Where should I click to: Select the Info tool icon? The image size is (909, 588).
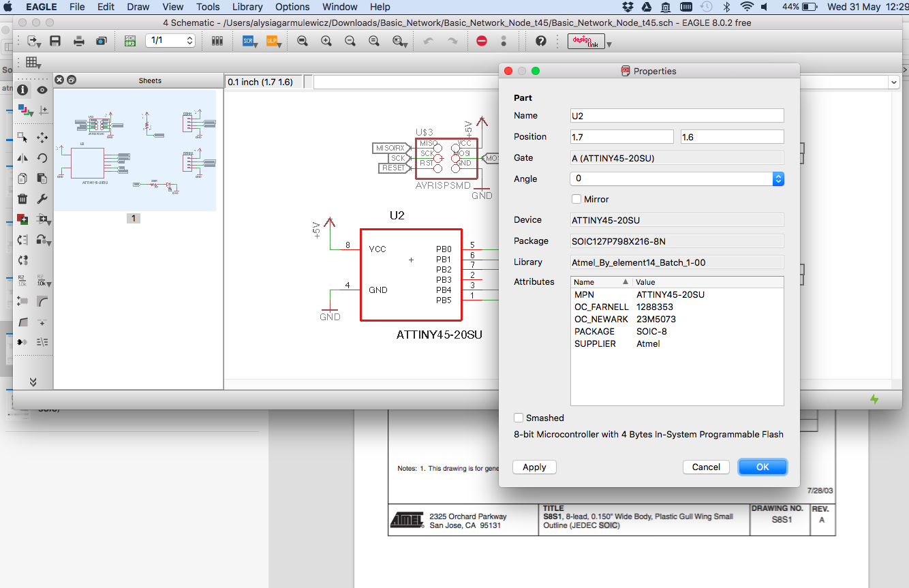pyautogui.click(x=22, y=89)
